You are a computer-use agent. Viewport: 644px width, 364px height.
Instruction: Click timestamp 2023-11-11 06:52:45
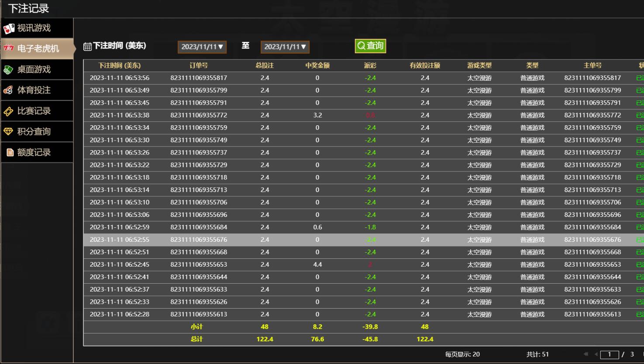point(120,264)
